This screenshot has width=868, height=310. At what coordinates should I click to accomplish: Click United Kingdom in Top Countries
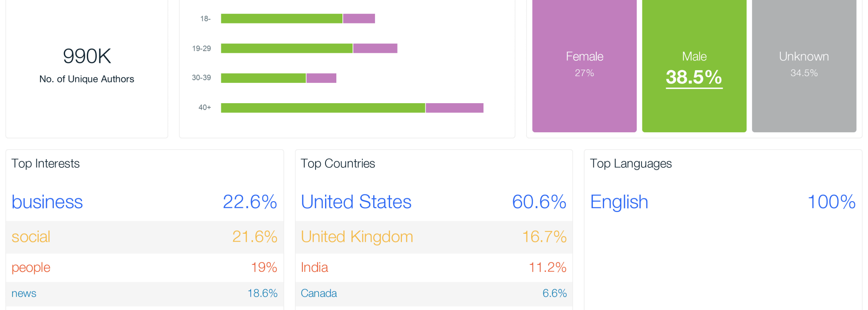click(x=357, y=237)
